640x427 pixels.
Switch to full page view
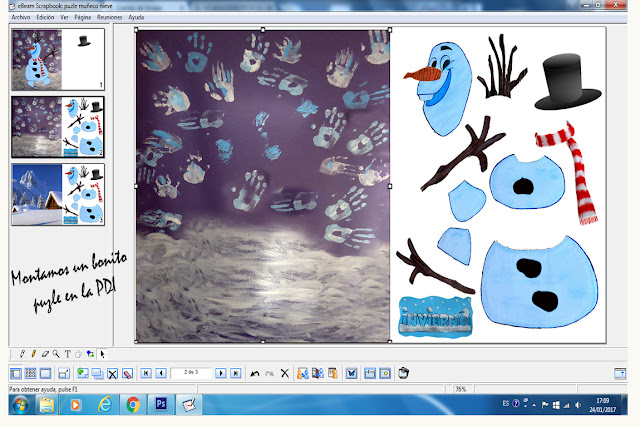click(45, 373)
